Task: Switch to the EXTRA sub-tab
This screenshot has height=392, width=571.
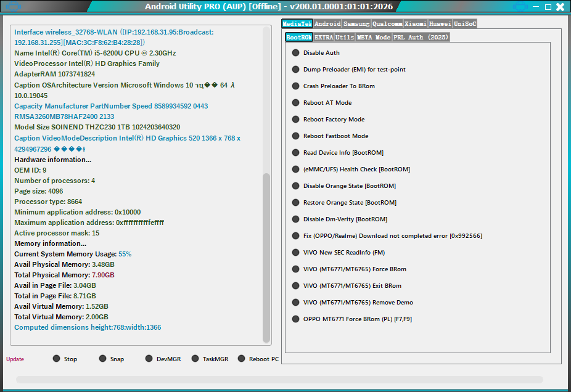Action: (324, 38)
